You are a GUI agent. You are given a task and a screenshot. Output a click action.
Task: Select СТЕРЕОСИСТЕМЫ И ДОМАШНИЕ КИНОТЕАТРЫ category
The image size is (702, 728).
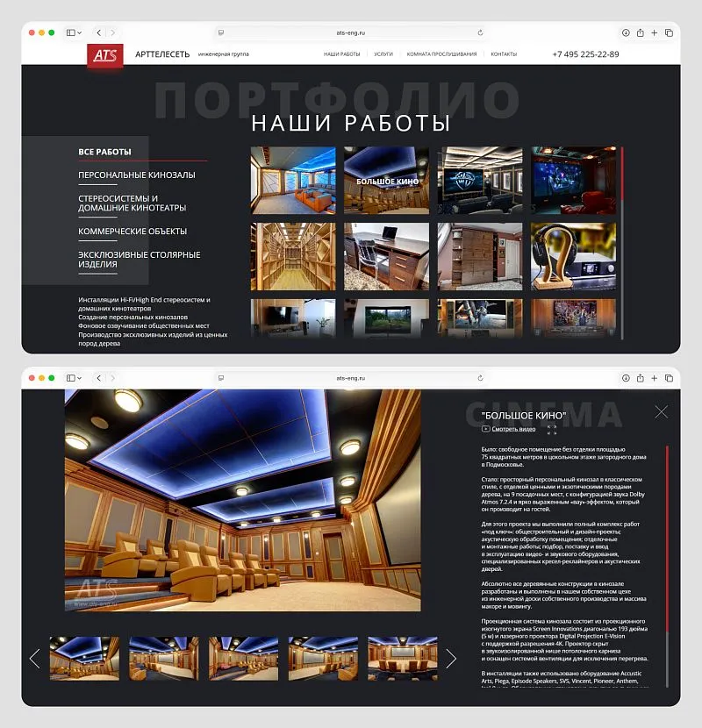click(x=132, y=203)
